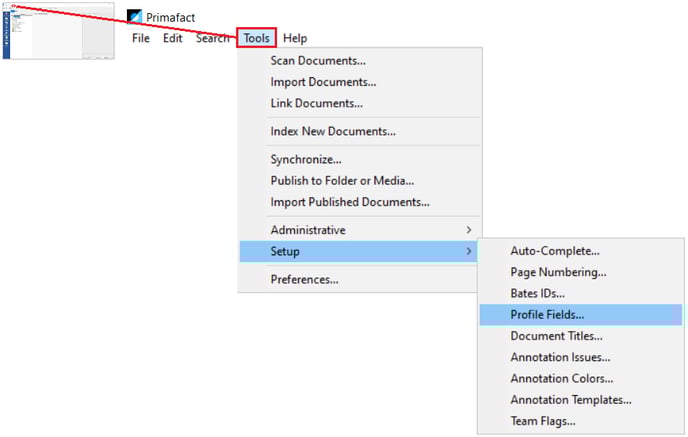Open Document Titles... setup

[580, 336]
